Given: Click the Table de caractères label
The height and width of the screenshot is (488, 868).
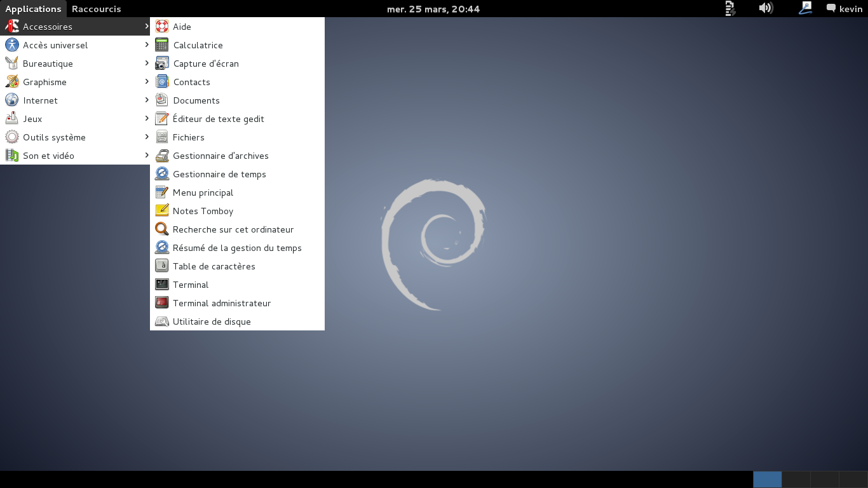Looking at the screenshot, I should click(x=214, y=266).
